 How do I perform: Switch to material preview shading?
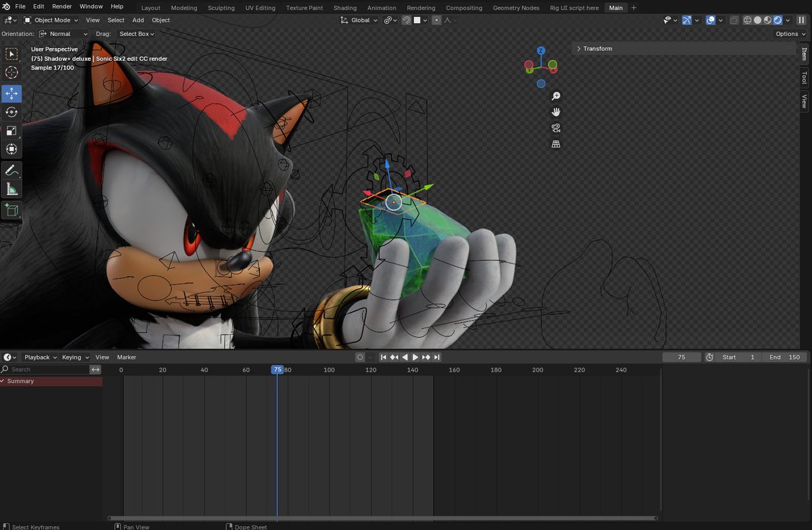(768, 20)
